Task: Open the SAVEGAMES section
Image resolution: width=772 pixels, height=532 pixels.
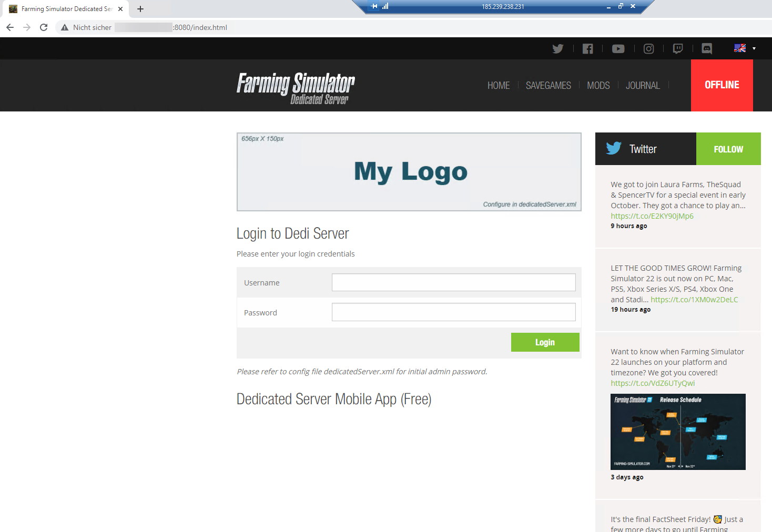Action: 548,85
